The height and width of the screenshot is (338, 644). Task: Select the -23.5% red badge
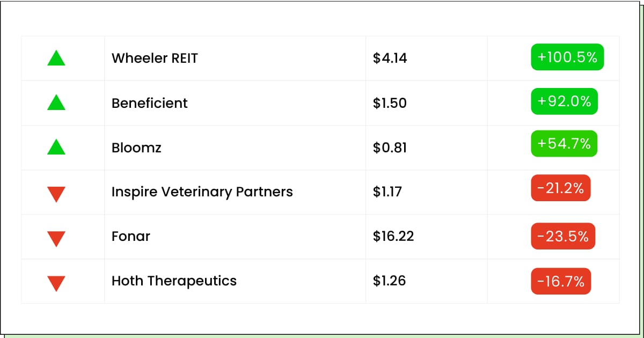(563, 236)
